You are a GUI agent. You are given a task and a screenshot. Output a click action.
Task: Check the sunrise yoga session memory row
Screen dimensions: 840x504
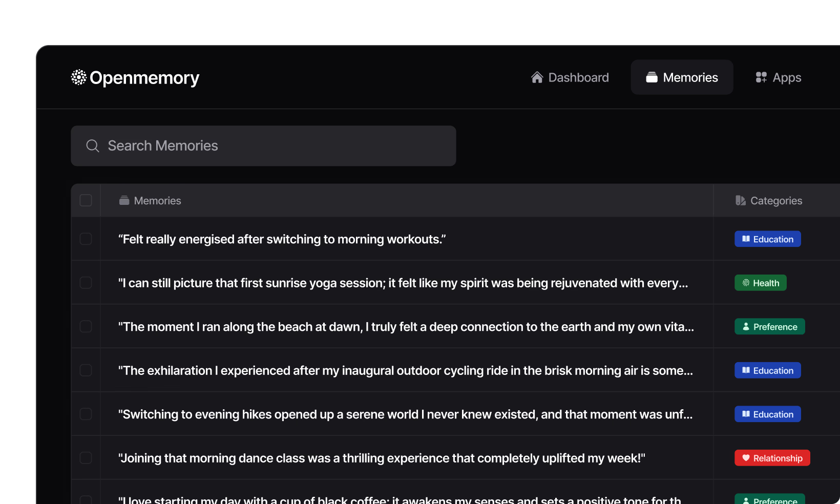pos(86,283)
